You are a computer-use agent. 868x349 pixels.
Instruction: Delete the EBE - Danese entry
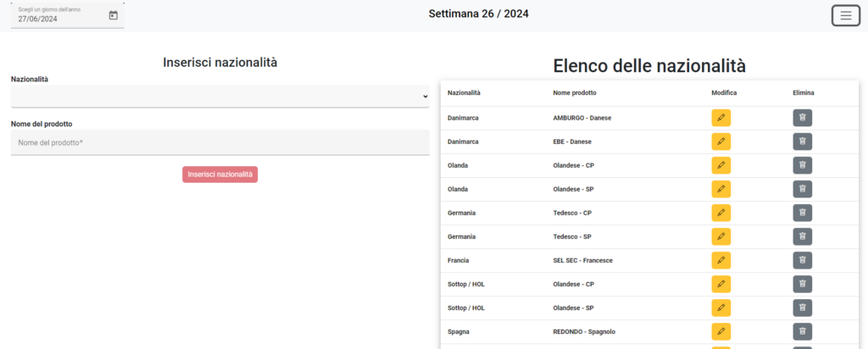click(x=802, y=141)
